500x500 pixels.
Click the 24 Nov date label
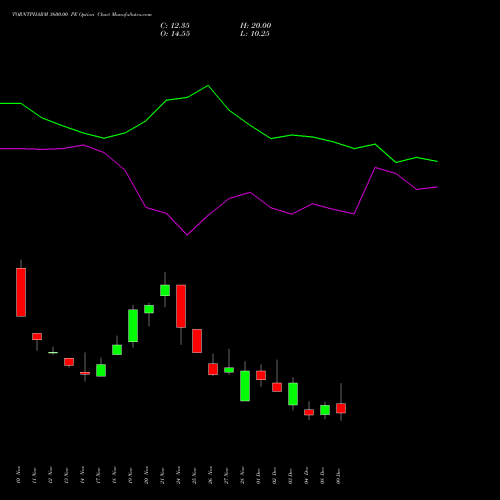tap(178, 475)
